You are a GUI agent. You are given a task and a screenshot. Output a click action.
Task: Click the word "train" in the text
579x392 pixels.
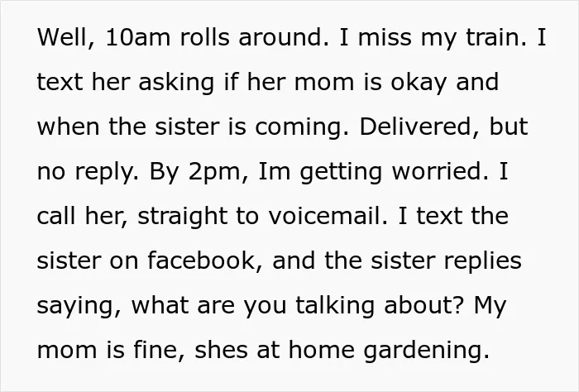click(x=496, y=37)
